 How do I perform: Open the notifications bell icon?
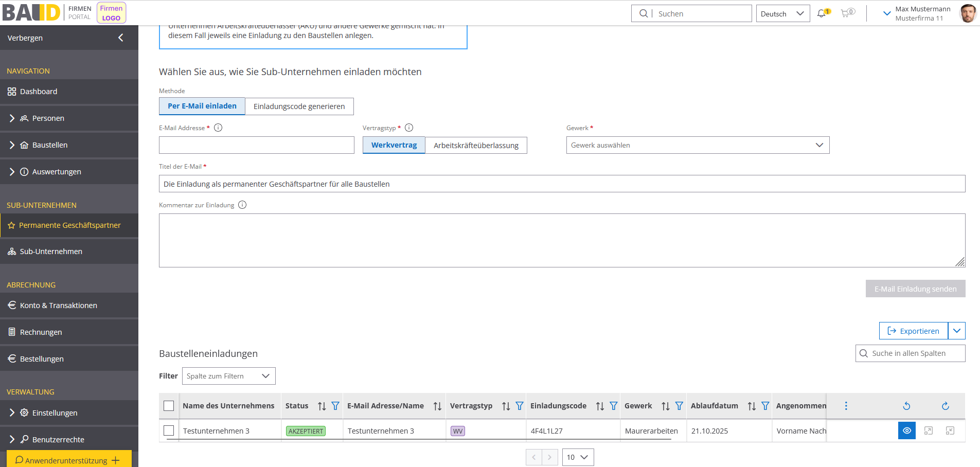822,13
